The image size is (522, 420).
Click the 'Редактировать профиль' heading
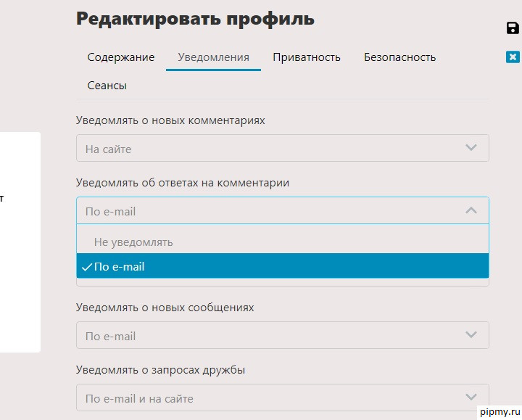(195, 19)
